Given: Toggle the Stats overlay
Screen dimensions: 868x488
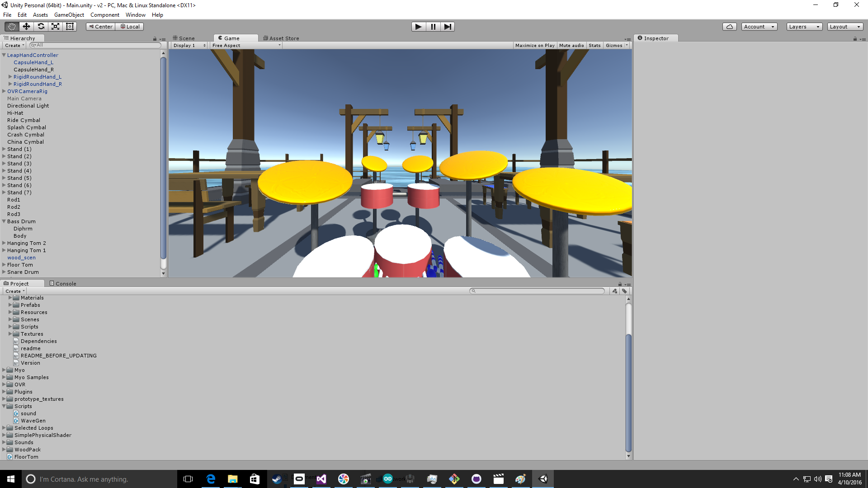Looking at the screenshot, I should coord(594,46).
